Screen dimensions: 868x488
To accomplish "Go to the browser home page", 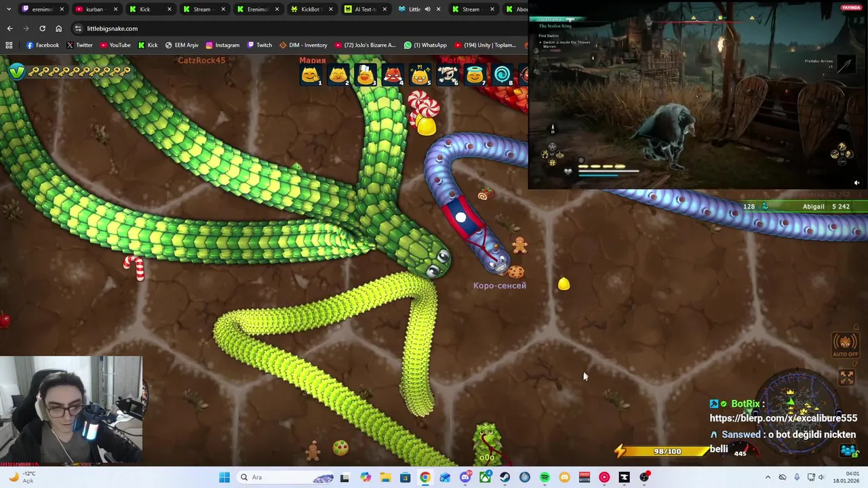I will click(58, 28).
